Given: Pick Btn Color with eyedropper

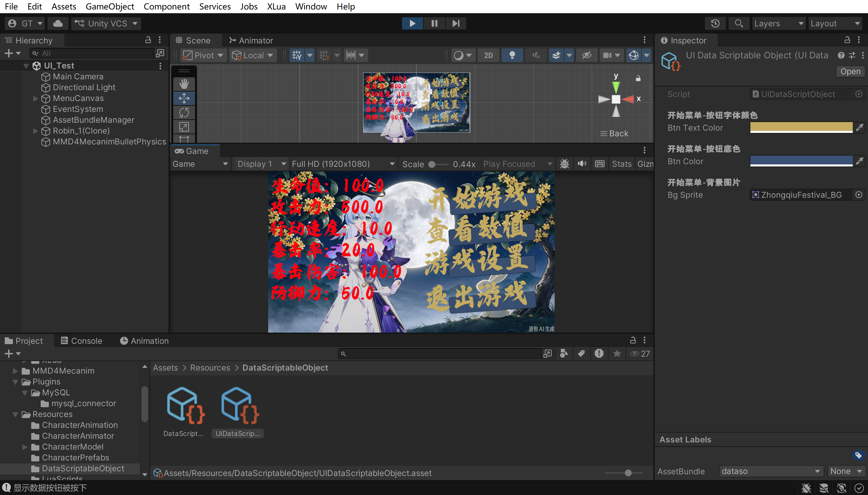Looking at the screenshot, I should click(x=860, y=161).
